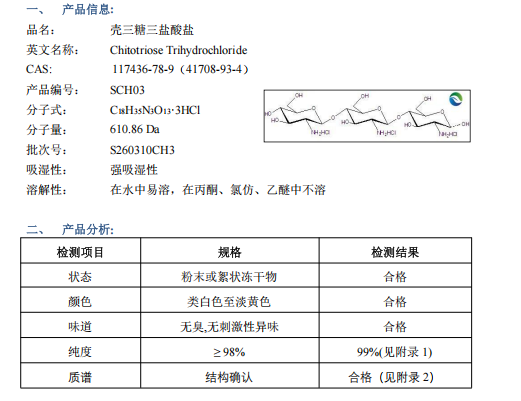Click label '分子式:'
The width and height of the screenshot is (521, 401).
click(x=46, y=110)
